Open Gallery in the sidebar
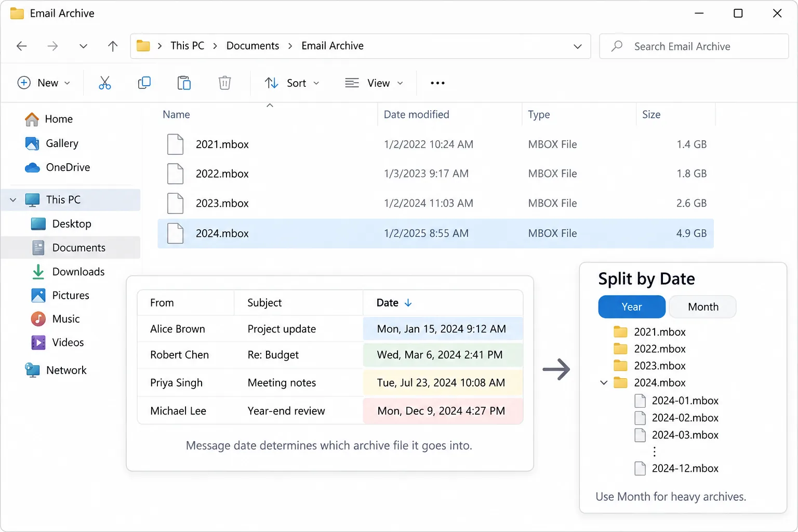This screenshot has width=798, height=532. (x=52, y=143)
